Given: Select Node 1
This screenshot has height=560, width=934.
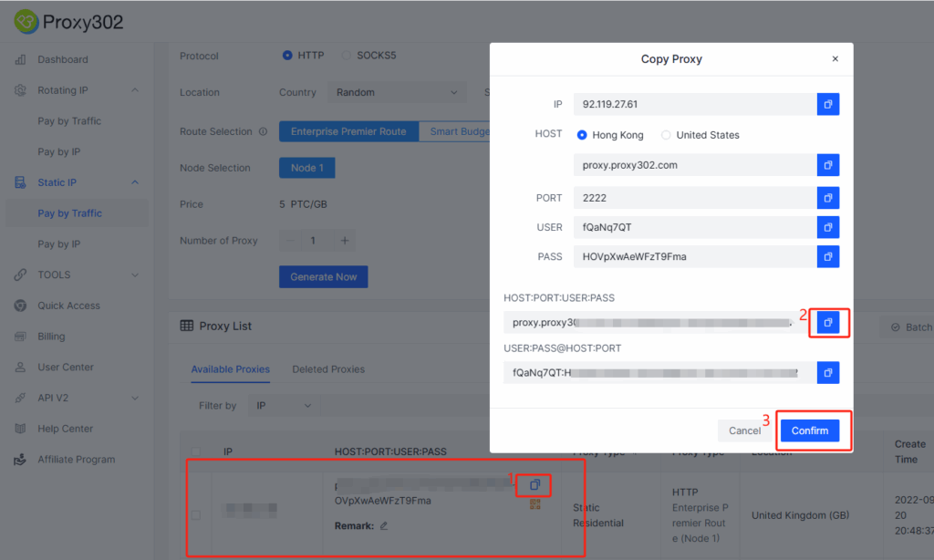Looking at the screenshot, I should point(306,168).
